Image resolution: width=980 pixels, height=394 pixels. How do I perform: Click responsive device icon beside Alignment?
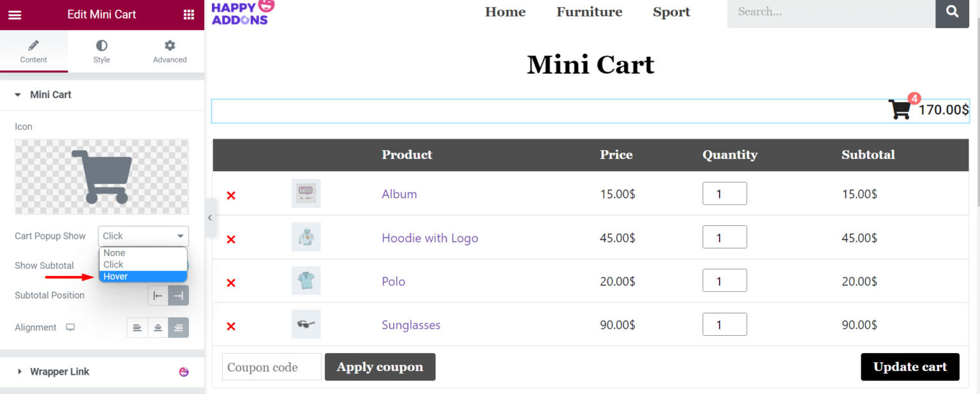[70, 328]
